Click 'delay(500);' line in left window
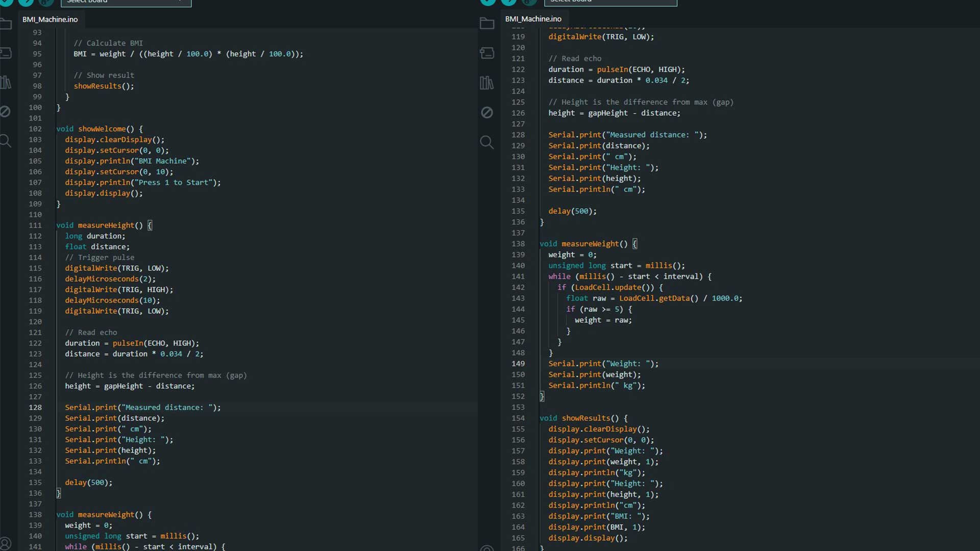The image size is (980, 551). pos(89,482)
